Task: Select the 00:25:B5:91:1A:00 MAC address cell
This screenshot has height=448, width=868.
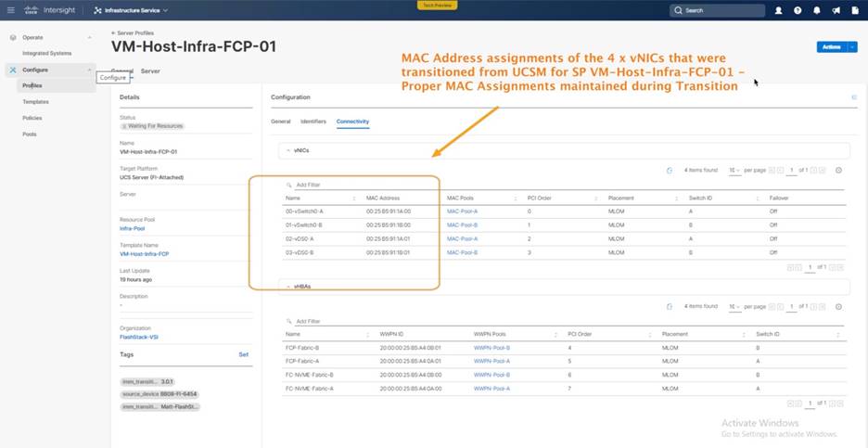Action: coord(389,211)
